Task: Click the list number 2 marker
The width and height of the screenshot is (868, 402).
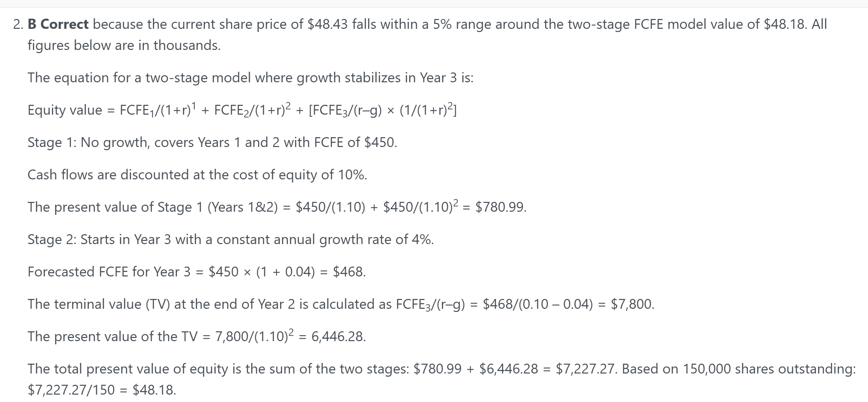Action: [x=18, y=24]
